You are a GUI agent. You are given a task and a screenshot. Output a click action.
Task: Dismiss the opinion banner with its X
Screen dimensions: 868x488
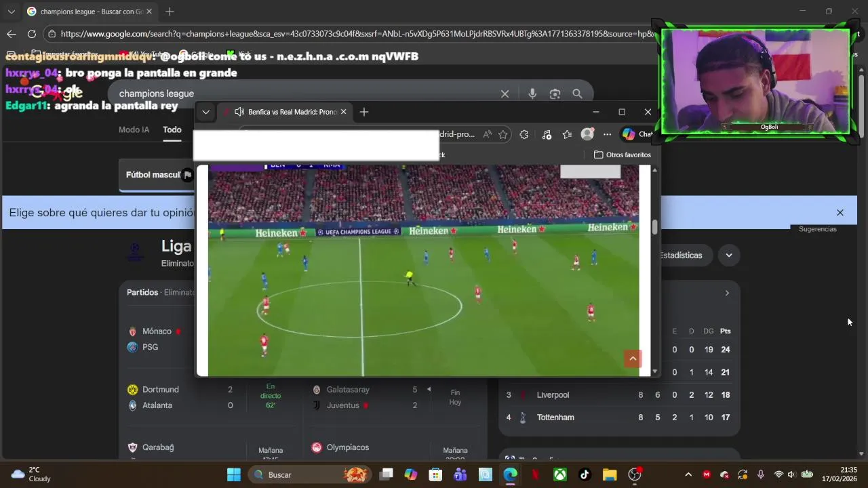840,213
